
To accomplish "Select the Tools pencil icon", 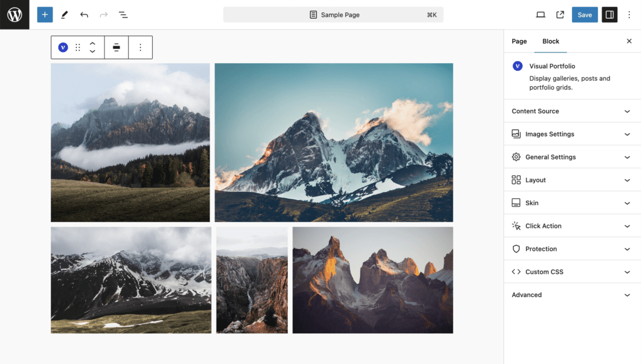I will click(x=64, y=15).
